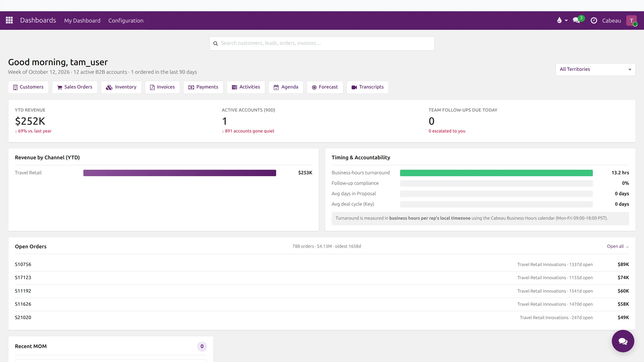This screenshot has width=644, height=362.
Task: Click the Recent MOM count badge
Action: click(x=202, y=346)
